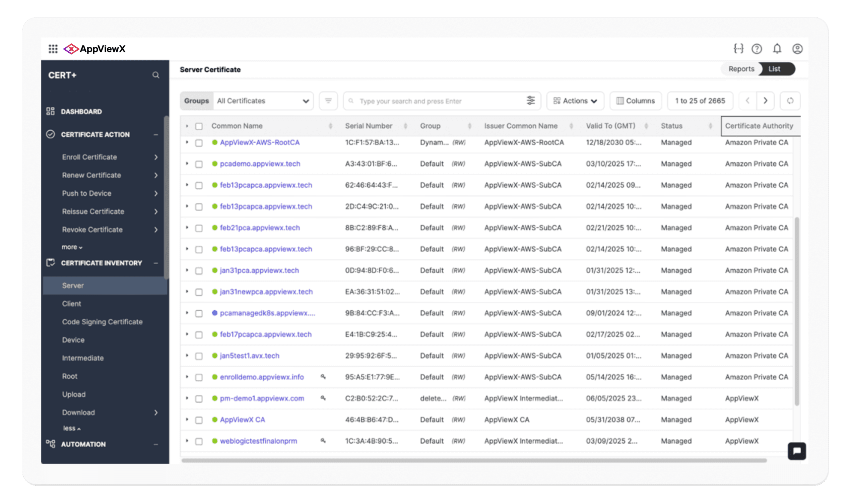Click the vertical table scrollbar
The width and height of the screenshot is (849, 504).
point(797,311)
